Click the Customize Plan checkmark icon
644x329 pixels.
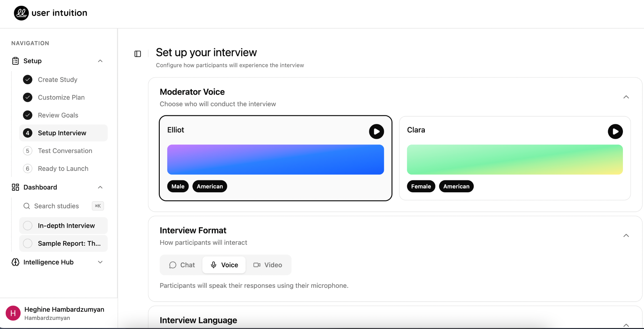(x=28, y=97)
